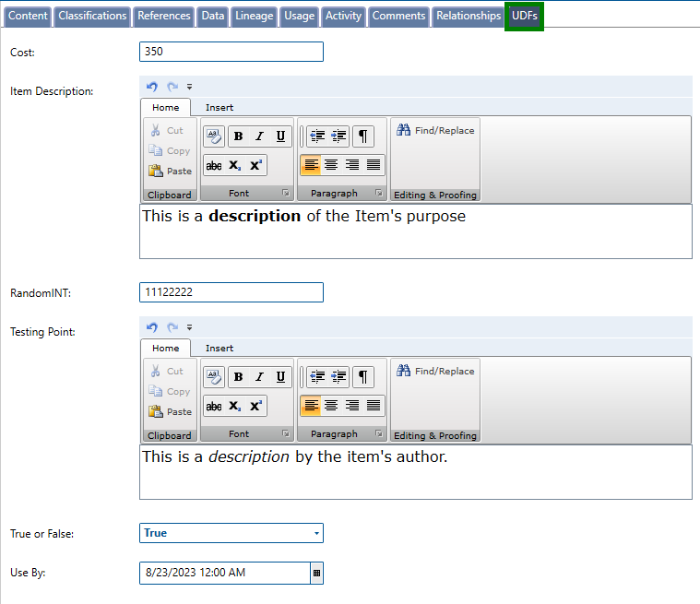Increase indent in the Item Description editor
This screenshot has height=604, width=700.
pyautogui.click(x=339, y=136)
